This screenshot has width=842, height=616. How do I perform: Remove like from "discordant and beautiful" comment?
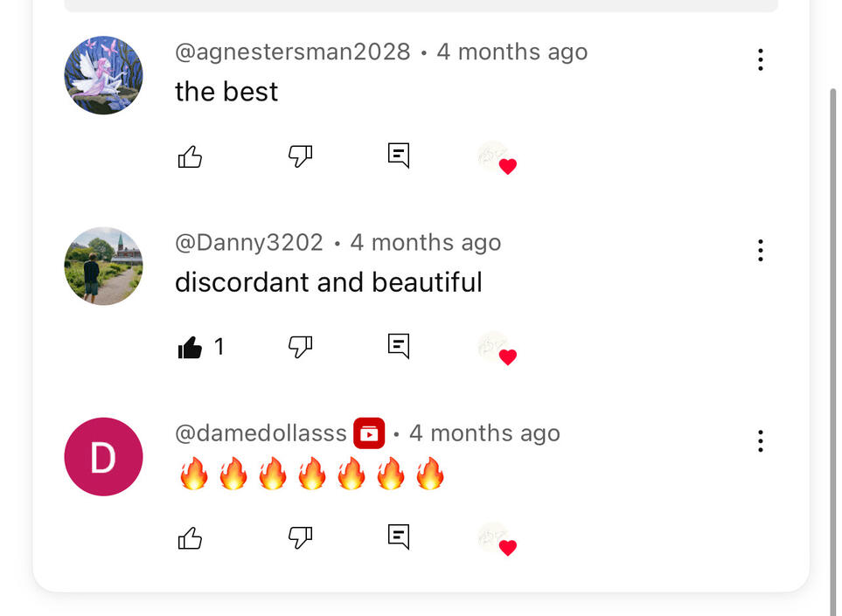pyautogui.click(x=190, y=347)
